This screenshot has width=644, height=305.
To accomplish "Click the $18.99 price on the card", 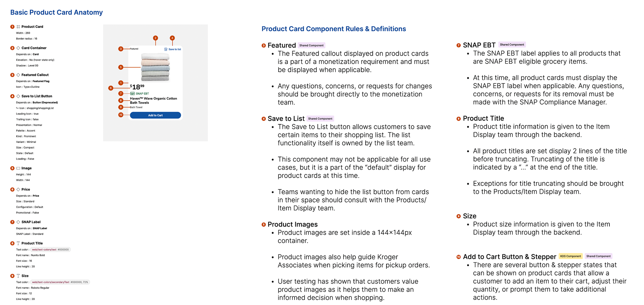I will click(x=137, y=87).
